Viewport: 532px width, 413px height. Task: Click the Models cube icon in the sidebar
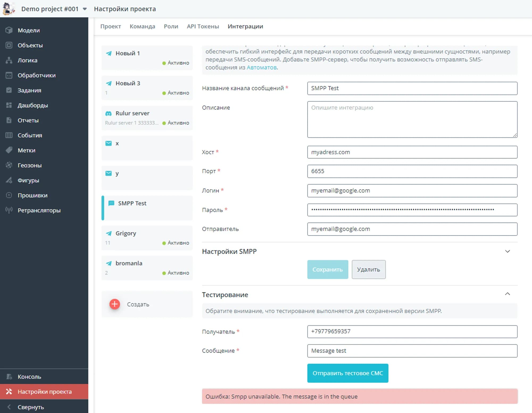click(9, 30)
